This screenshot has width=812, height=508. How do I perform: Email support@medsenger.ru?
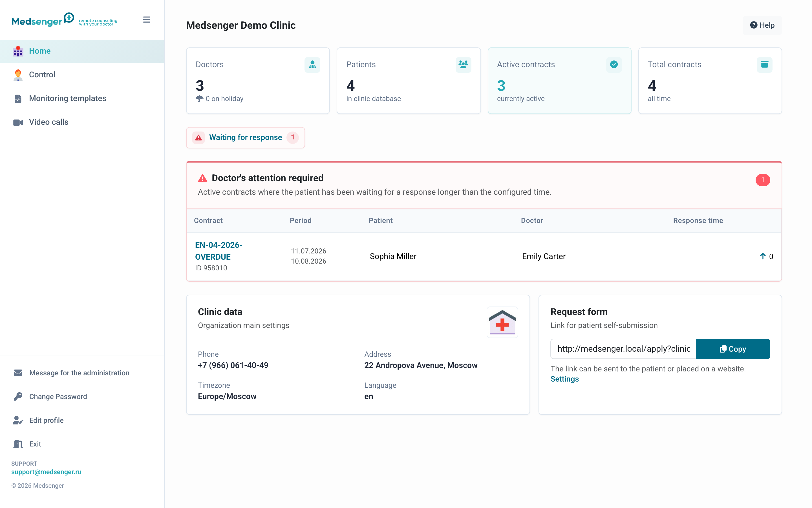[x=46, y=472]
